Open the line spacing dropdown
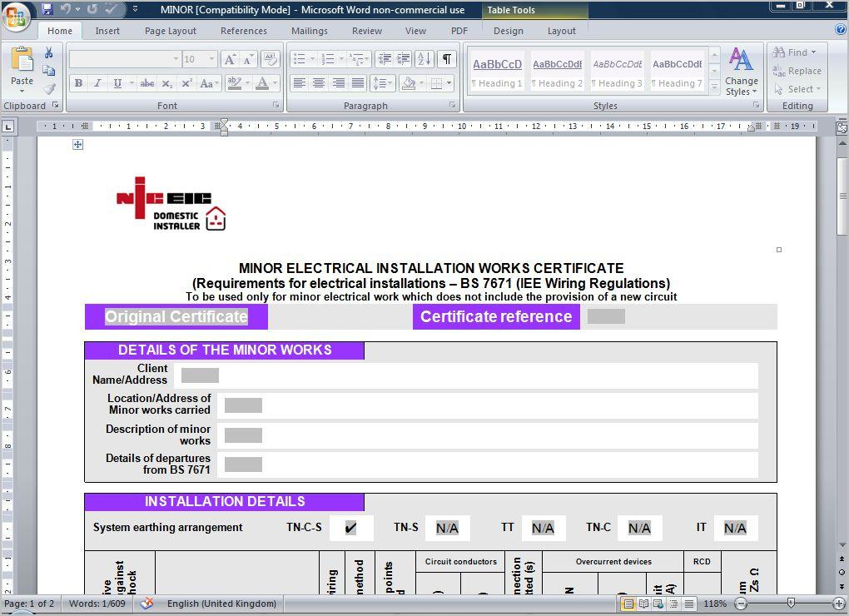The height and width of the screenshot is (616, 849). tap(382, 83)
